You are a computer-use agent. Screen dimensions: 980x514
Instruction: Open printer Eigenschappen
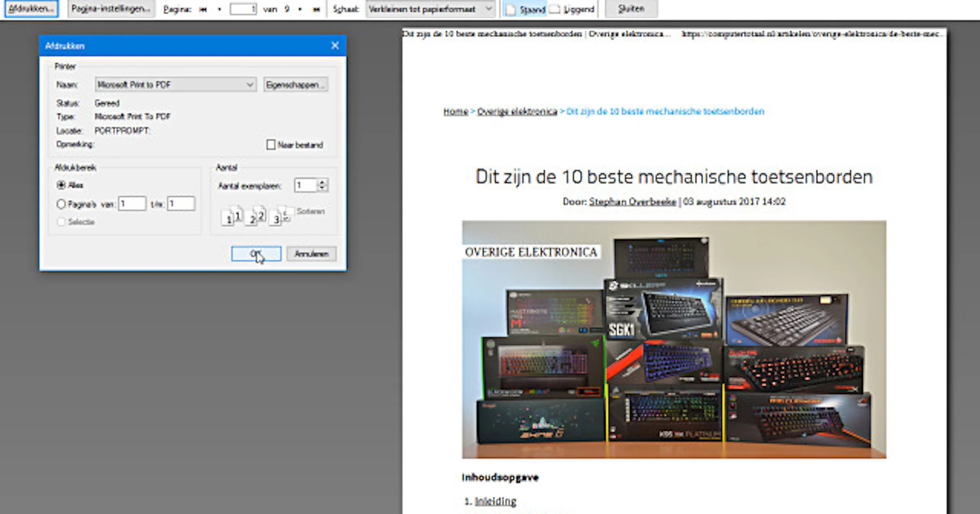point(296,84)
